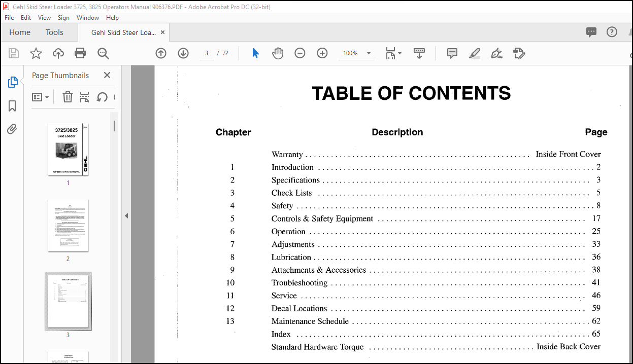
Task: Click the scrolling mode keyboard-arrow icon
Action: [x=419, y=53]
